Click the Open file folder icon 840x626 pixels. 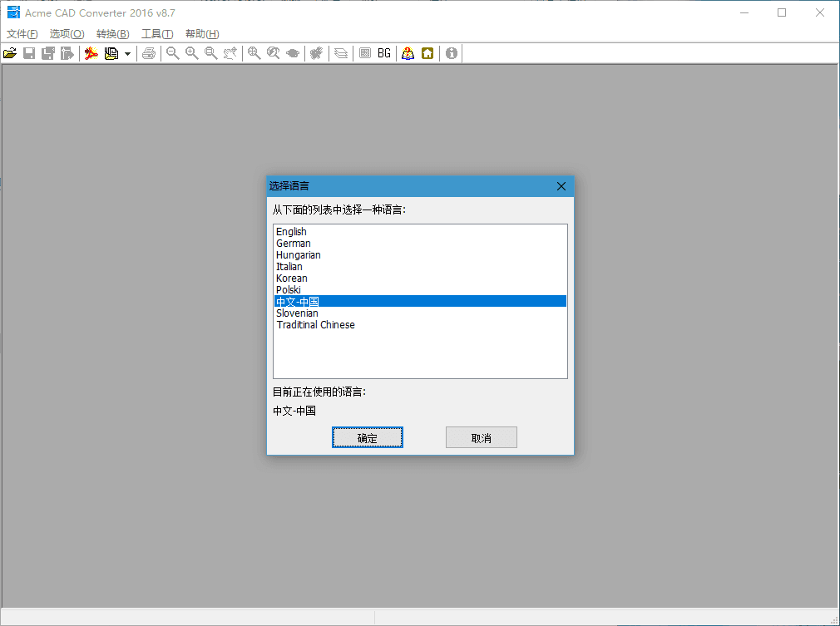(10, 53)
